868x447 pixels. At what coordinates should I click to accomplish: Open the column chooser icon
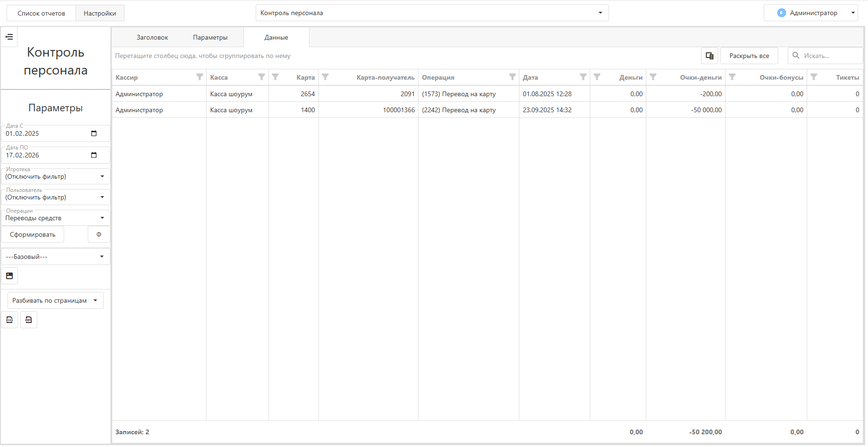tap(709, 56)
